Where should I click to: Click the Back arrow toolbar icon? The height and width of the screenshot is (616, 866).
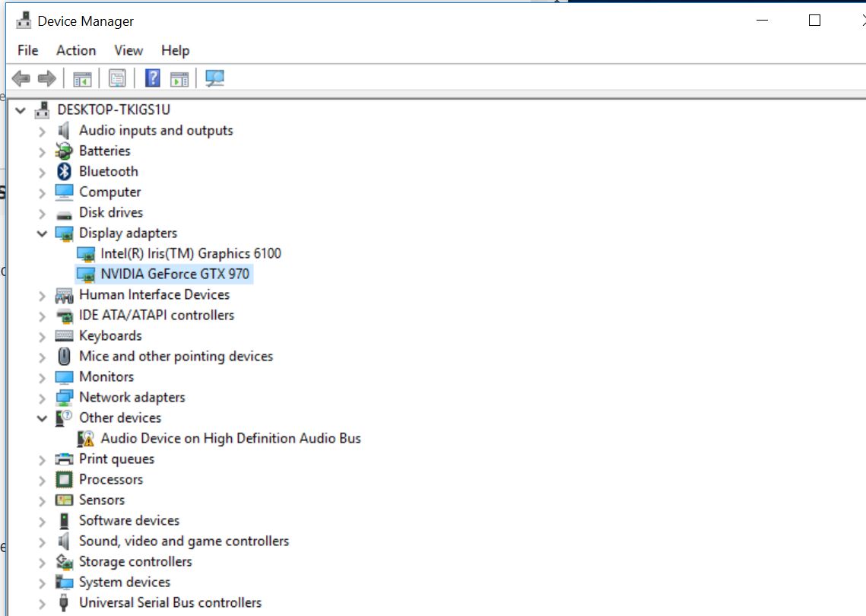tap(21, 78)
